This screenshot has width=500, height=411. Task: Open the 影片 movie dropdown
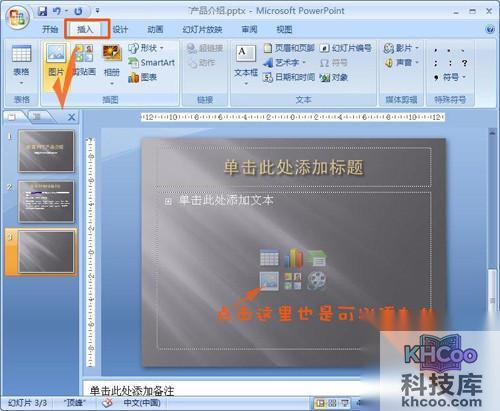coord(401,48)
